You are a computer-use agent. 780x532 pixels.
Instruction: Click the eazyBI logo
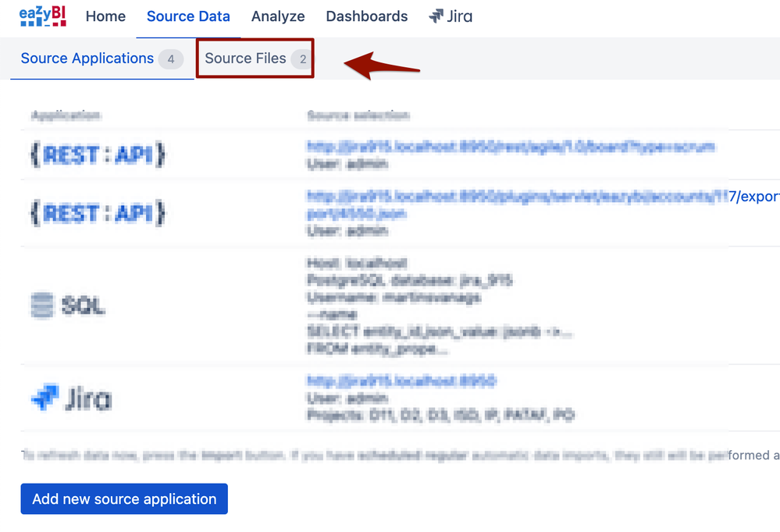pos(43,16)
